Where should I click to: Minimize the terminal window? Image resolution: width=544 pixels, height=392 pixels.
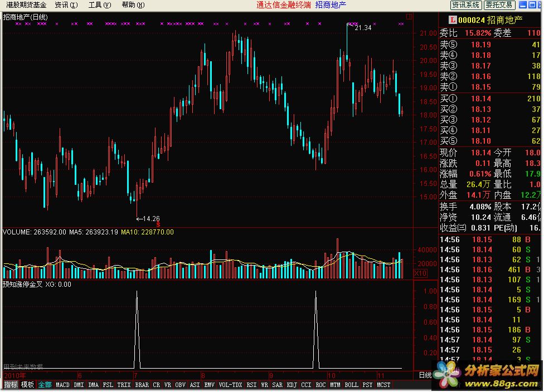point(522,5)
